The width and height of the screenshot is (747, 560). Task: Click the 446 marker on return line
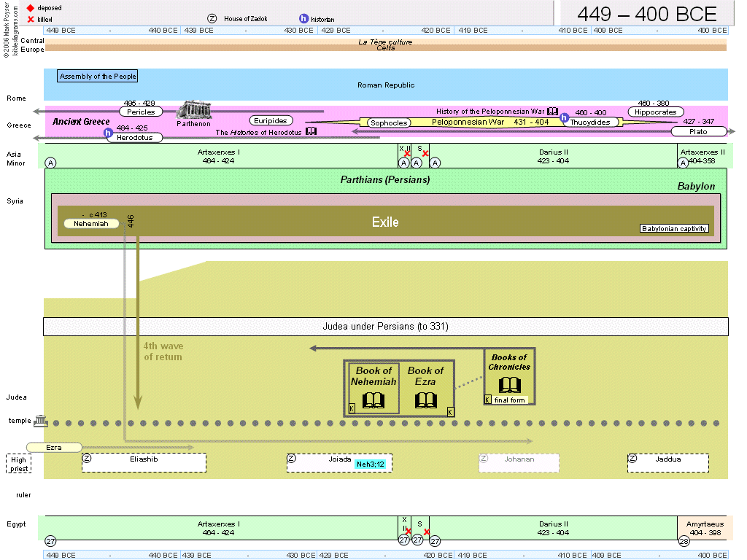click(x=131, y=222)
